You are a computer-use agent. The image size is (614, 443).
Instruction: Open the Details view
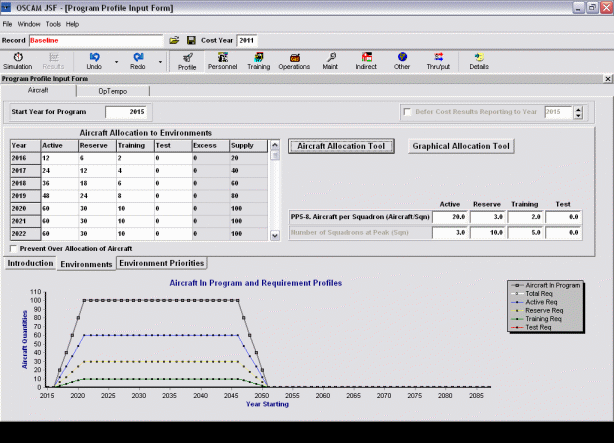pyautogui.click(x=479, y=61)
